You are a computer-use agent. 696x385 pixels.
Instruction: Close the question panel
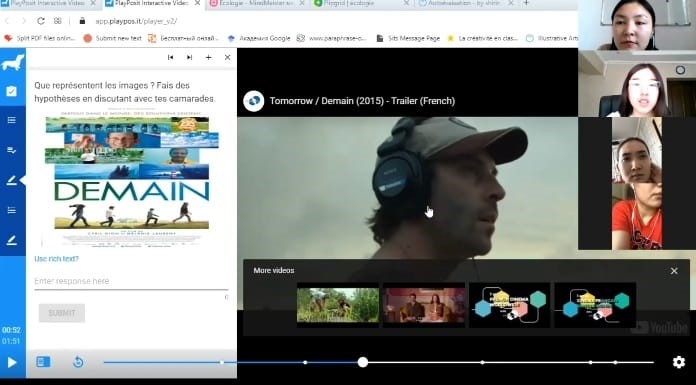227,57
